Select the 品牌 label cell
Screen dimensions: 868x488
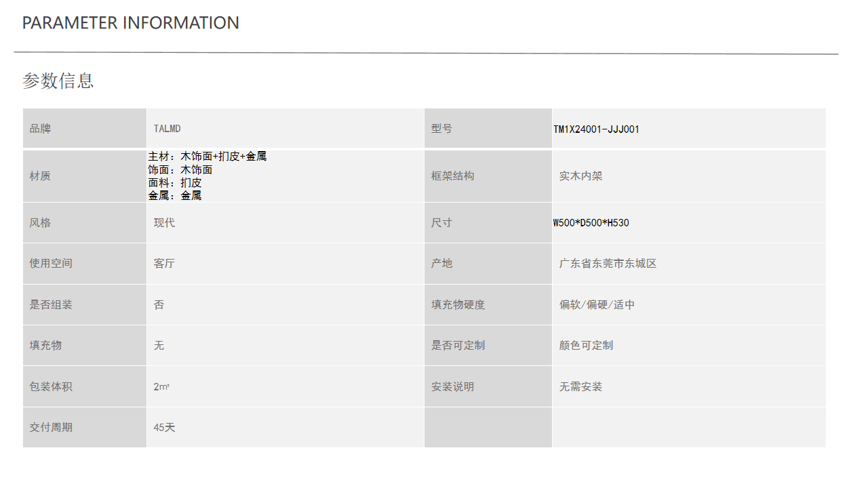(85, 128)
